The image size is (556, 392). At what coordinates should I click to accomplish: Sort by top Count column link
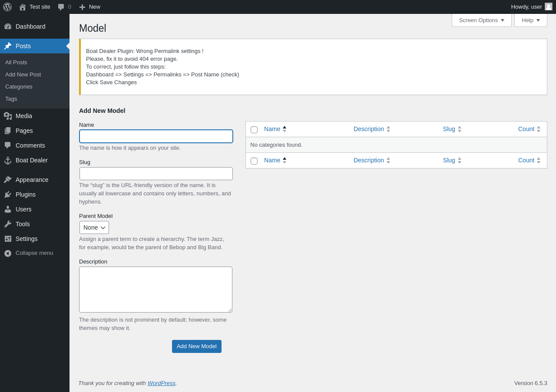click(x=526, y=129)
